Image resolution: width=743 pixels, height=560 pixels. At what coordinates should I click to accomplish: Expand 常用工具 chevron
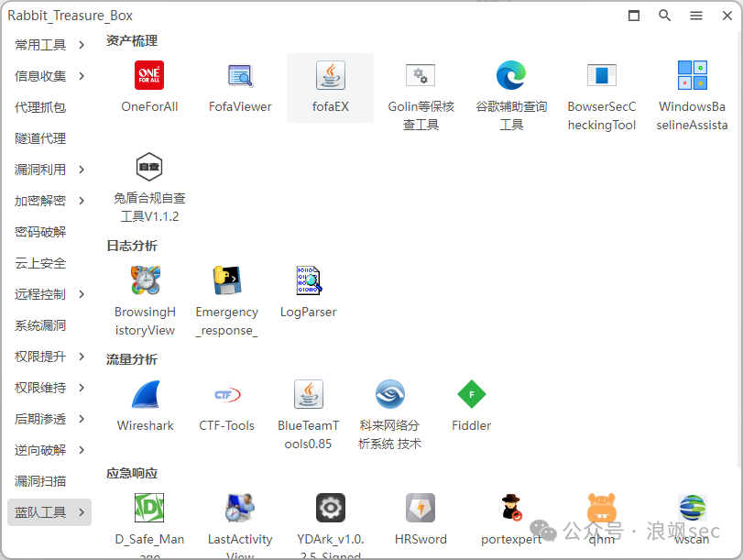82,45
